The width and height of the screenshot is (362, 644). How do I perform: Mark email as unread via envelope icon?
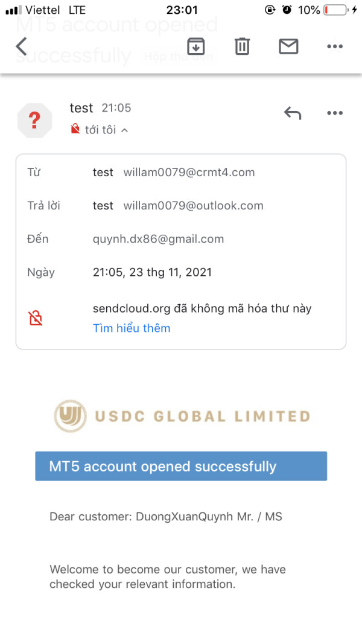(288, 46)
